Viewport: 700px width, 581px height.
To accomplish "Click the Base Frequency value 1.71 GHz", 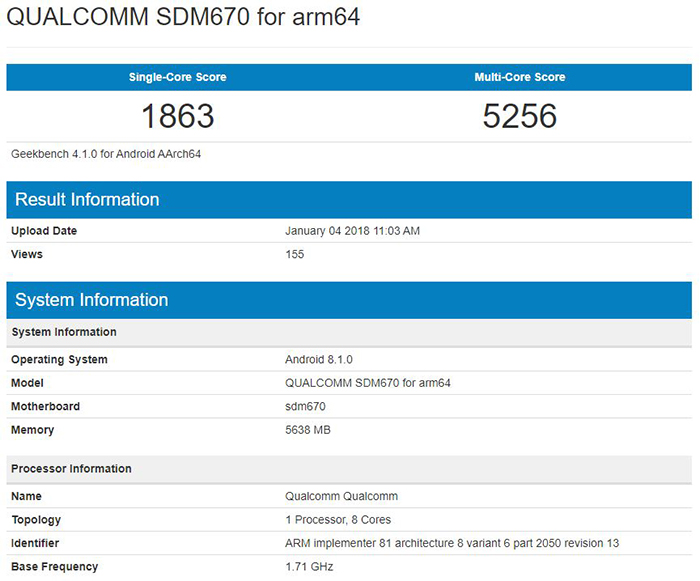I will [309, 567].
